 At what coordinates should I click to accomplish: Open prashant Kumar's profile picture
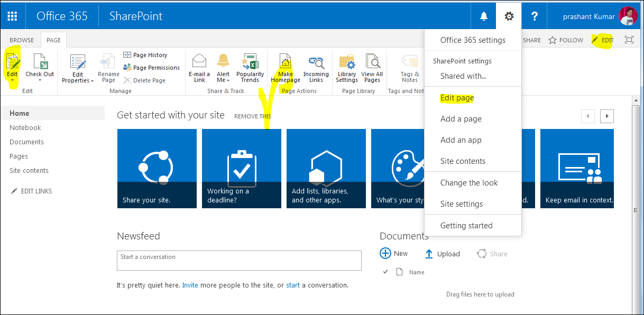[628, 16]
